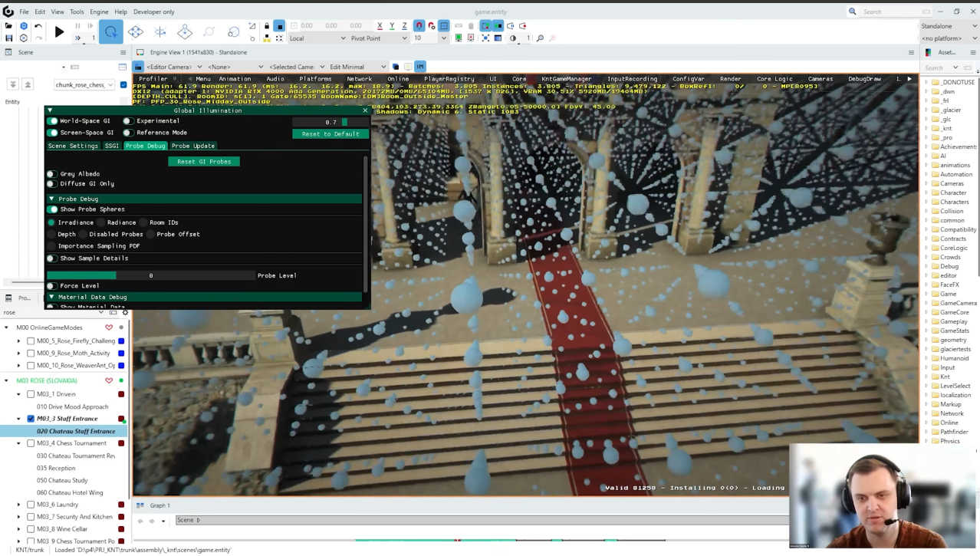Open the Standalone configuration dropdown
The width and height of the screenshot is (980, 556).
pyautogui.click(x=949, y=26)
